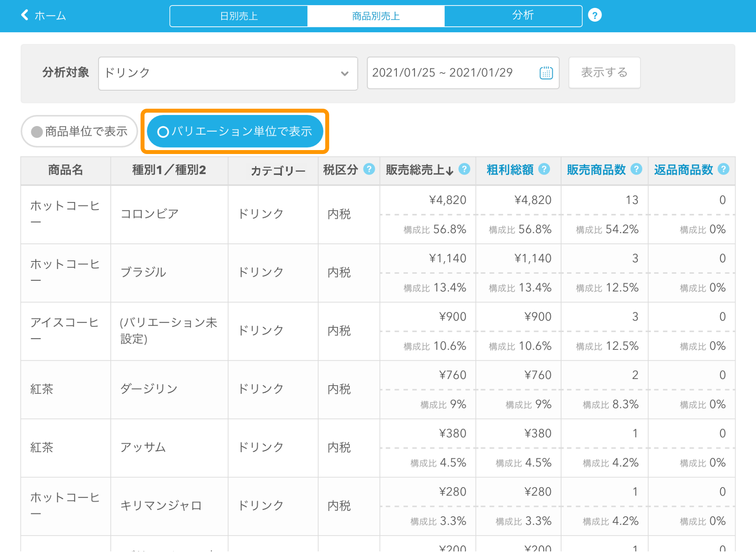Show help for 税区分 column
Screen dimensions: 756x553
click(x=369, y=169)
